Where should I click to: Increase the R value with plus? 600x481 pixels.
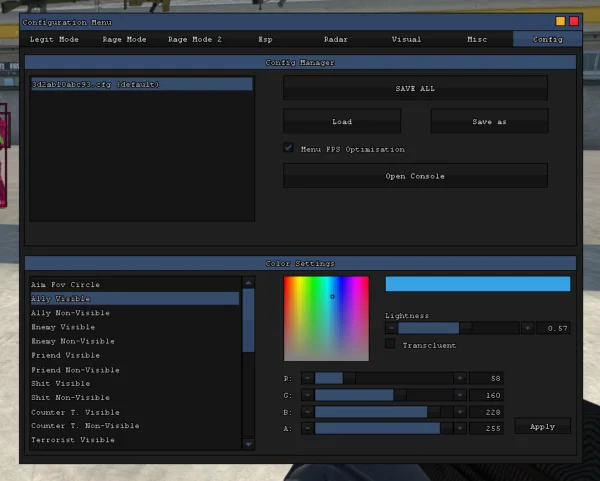pyautogui.click(x=460, y=378)
